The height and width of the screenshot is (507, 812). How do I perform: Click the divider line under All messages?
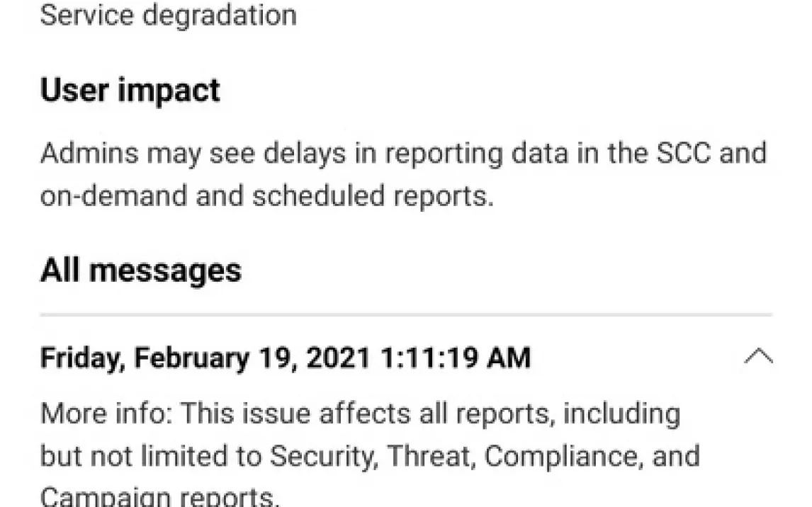coord(405,314)
